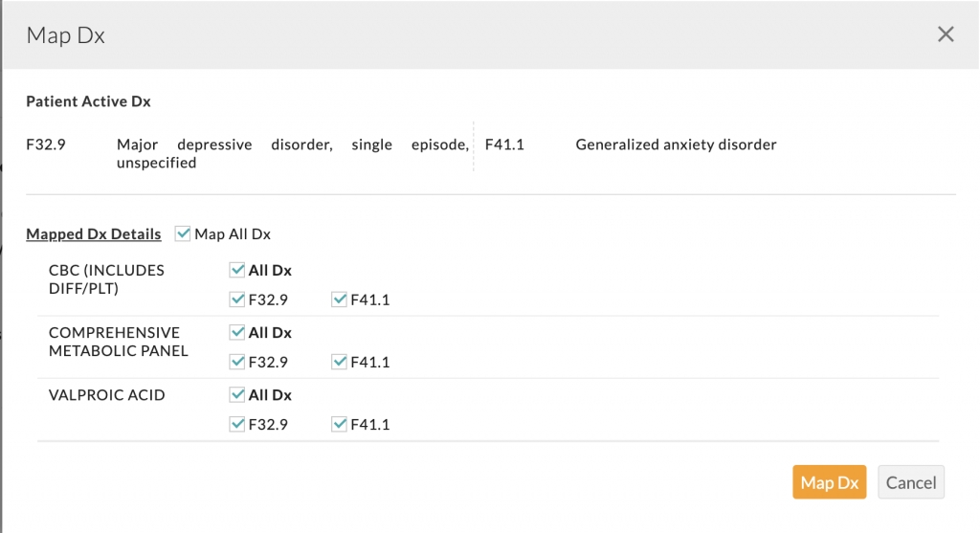The image size is (980, 533).
Task: Uncheck All Dx for CBC (INCLUDES DIFF/PLT)
Action: coord(237,271)
